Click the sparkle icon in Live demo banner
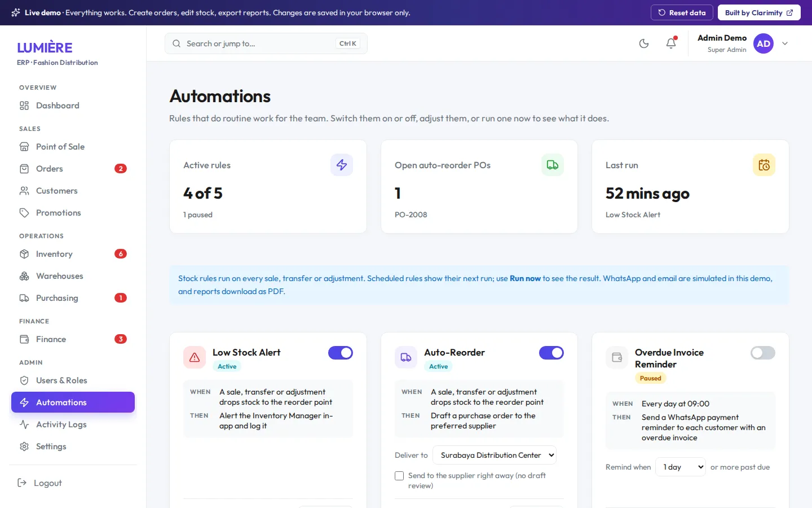Image resolution: width=812 pixels, height=508 pixels. pyautogui.click(x=16, y=12)
